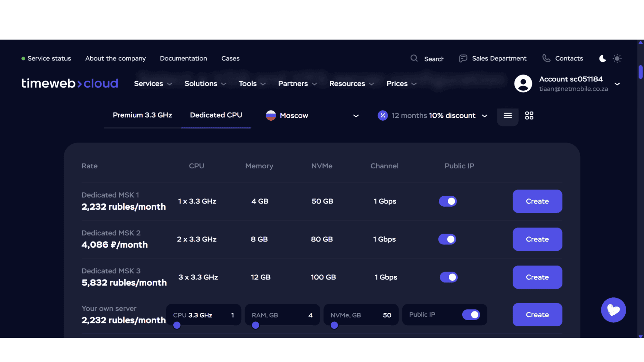
Task: Click the account avatar icon
Action: click(523, 84)
